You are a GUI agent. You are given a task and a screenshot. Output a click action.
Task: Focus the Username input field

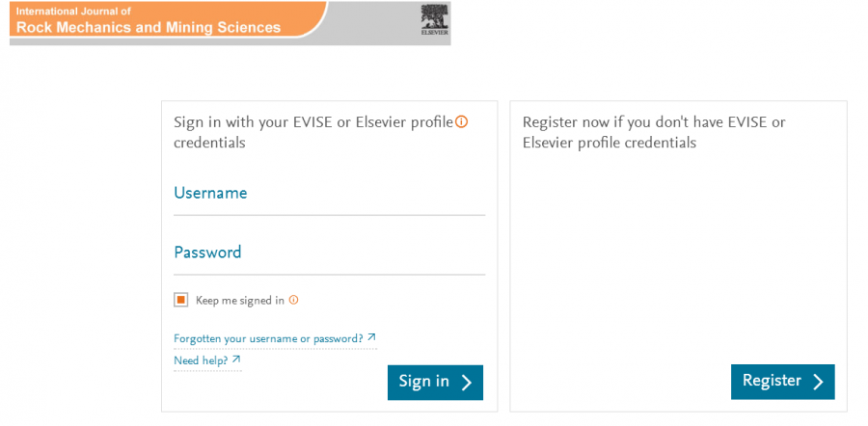click(328, 194)
